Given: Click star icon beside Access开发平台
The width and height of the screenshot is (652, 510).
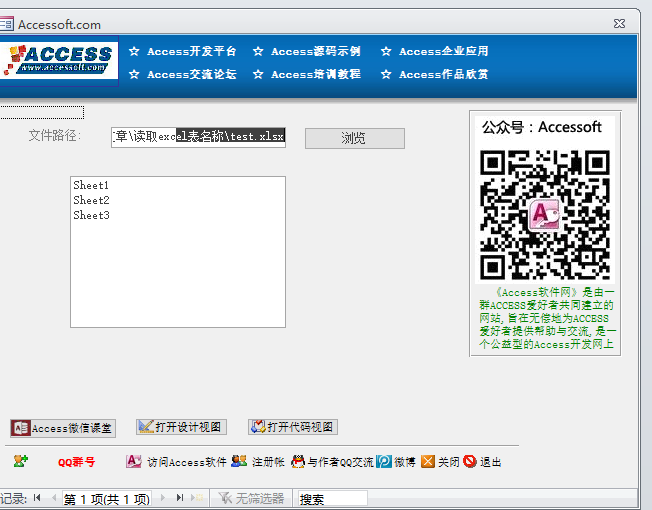Looking at the screenshot, I should click(134, 51).
